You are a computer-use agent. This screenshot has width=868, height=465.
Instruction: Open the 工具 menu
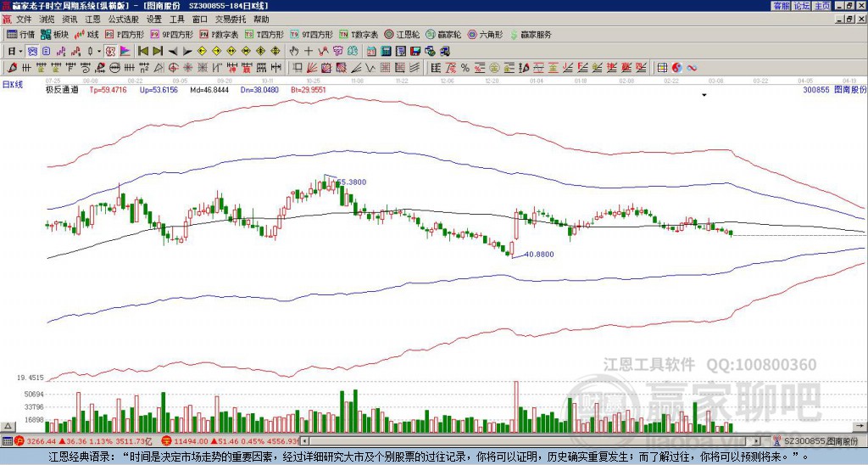point(176,20)
